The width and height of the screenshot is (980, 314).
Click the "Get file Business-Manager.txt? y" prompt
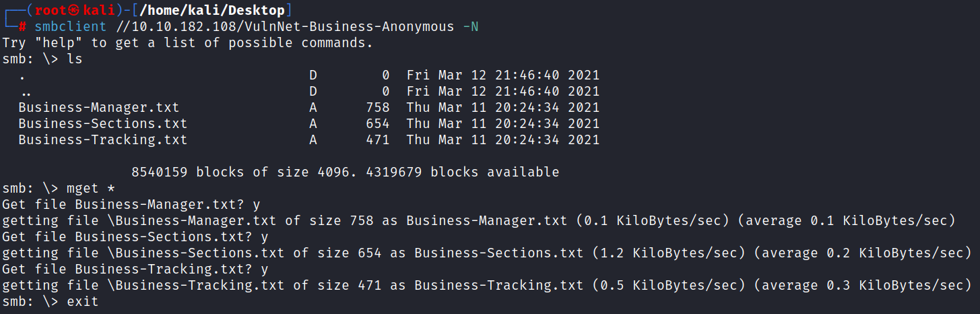click(x=135, y=205)
